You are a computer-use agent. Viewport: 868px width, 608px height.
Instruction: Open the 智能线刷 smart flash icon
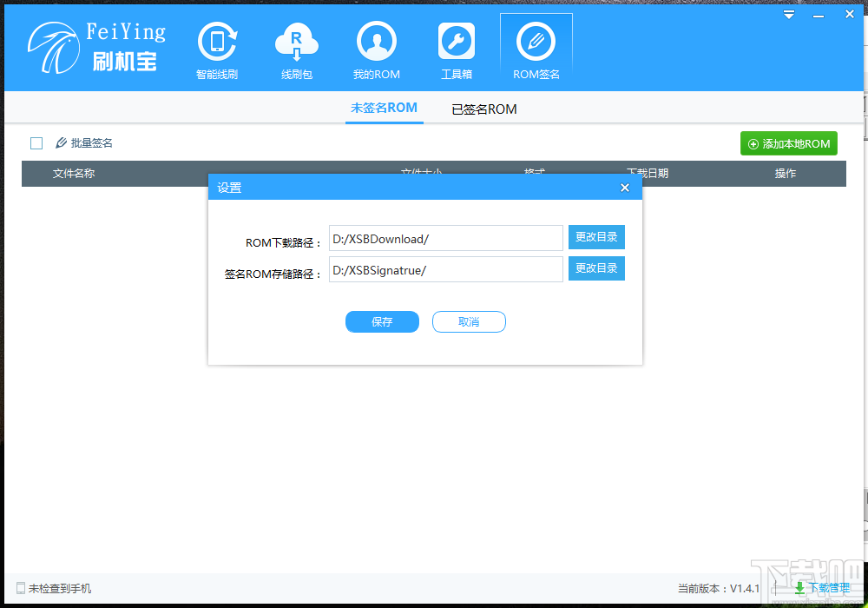point(217,41)
